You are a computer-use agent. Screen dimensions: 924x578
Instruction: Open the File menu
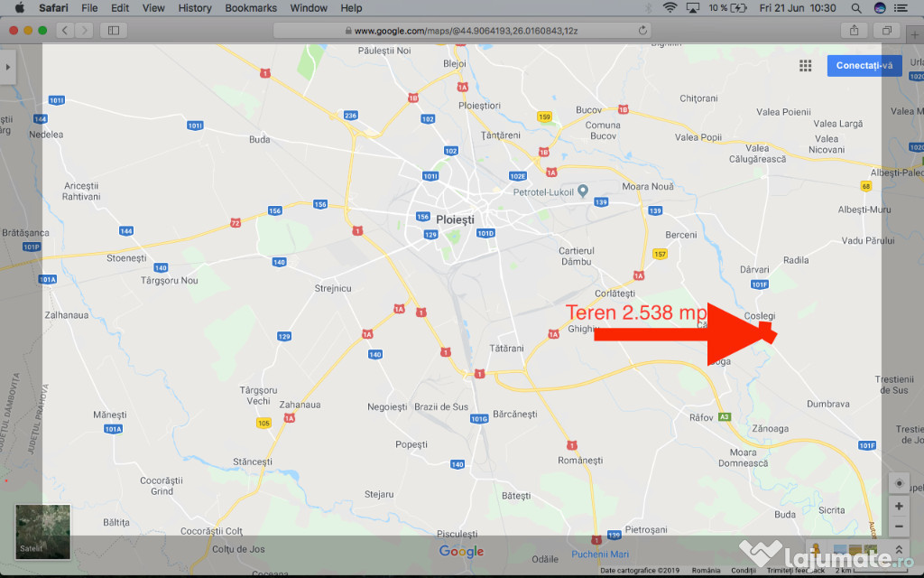click(89, 7)
